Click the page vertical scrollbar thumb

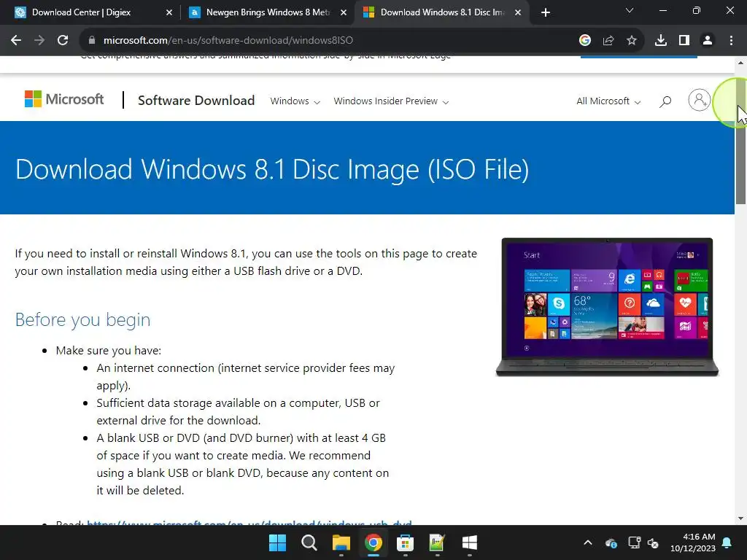tap(741, 143)
